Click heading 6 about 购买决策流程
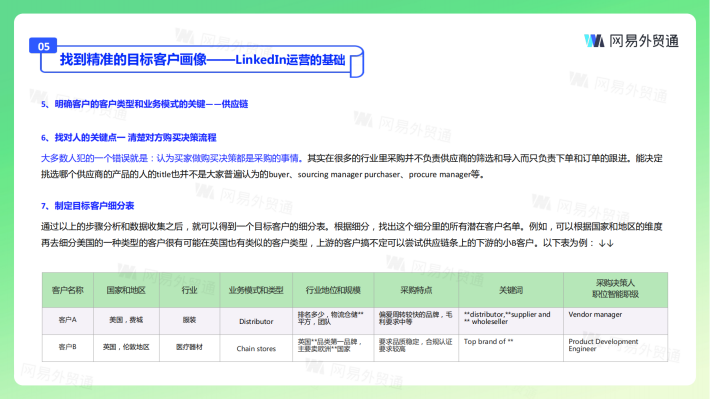This screenshot has width=710, height=399. click(129, 138)
